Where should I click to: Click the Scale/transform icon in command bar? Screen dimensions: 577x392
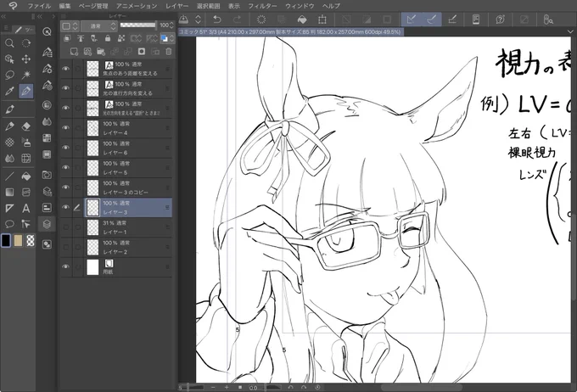click(322, 20)
